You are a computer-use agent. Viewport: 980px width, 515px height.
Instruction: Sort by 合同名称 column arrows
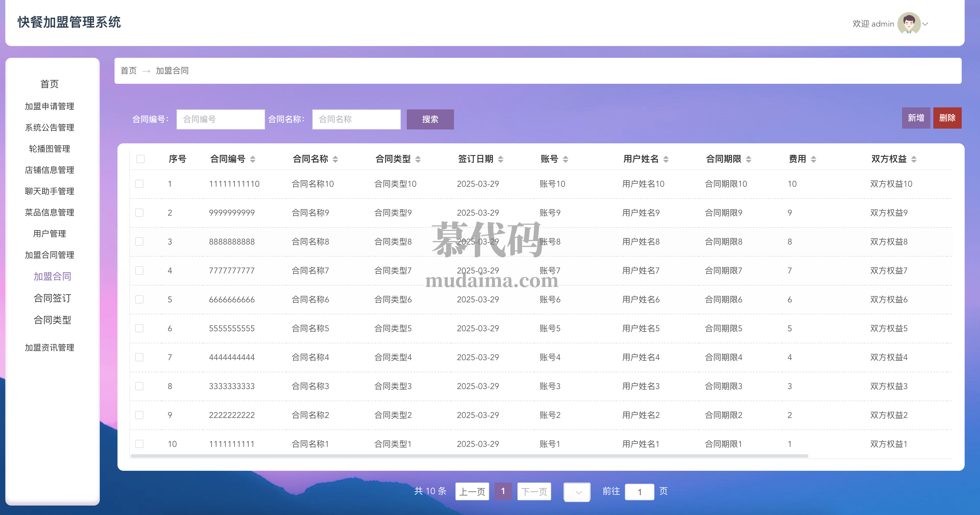pyautogui.click(x=335, y=159)
